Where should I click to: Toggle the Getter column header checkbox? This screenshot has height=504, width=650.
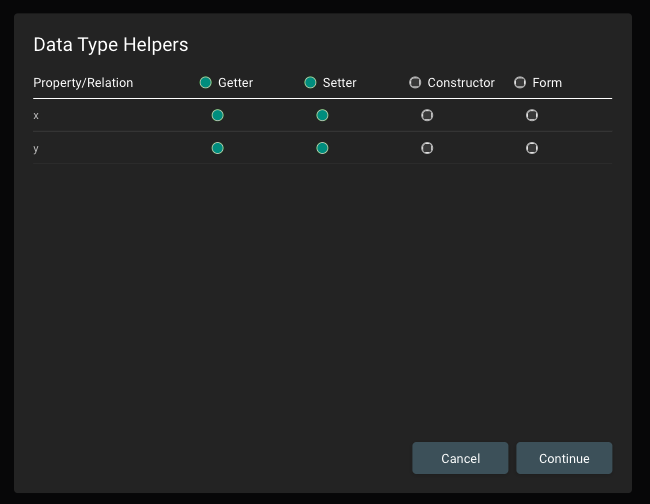click(206, 83)
